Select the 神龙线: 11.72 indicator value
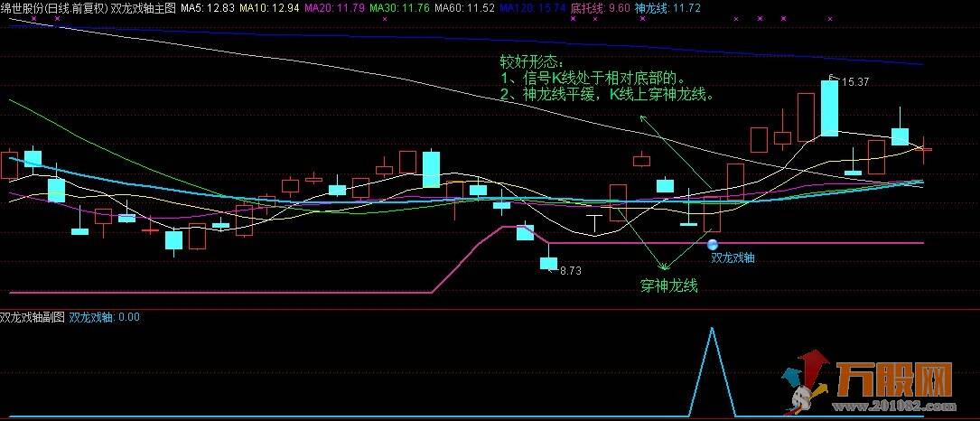This screenshot has width=980, height=421. (x=667, y=9)
